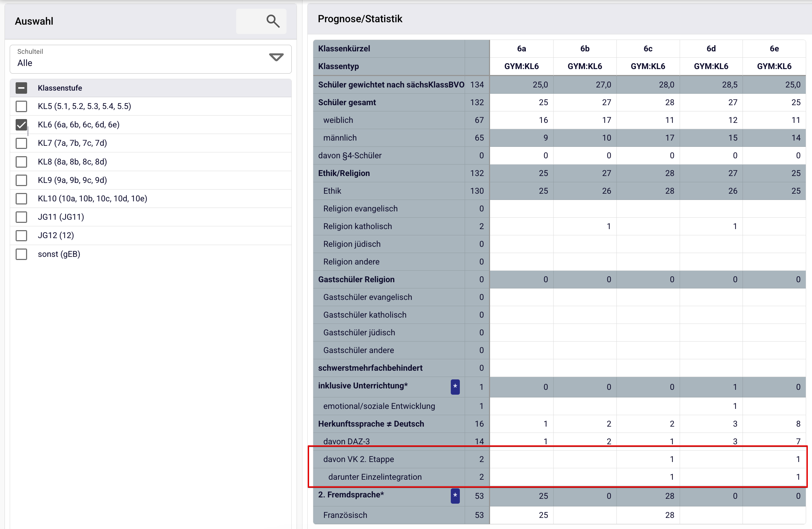Enable the KL7 (7a, 7b, 7c, 7d) checkbox
The width and height of the screenshot is (812, 529).
coord(22,143)
